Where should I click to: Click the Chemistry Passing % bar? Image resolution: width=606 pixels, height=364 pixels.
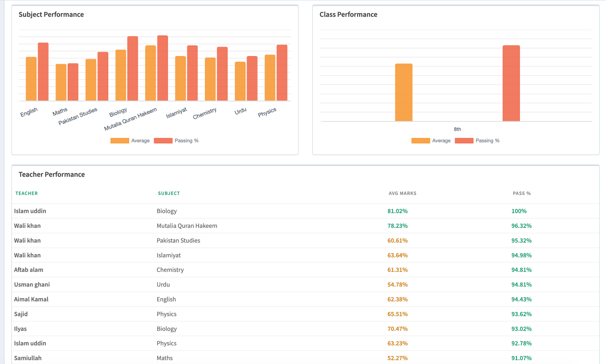click(222, 74)
